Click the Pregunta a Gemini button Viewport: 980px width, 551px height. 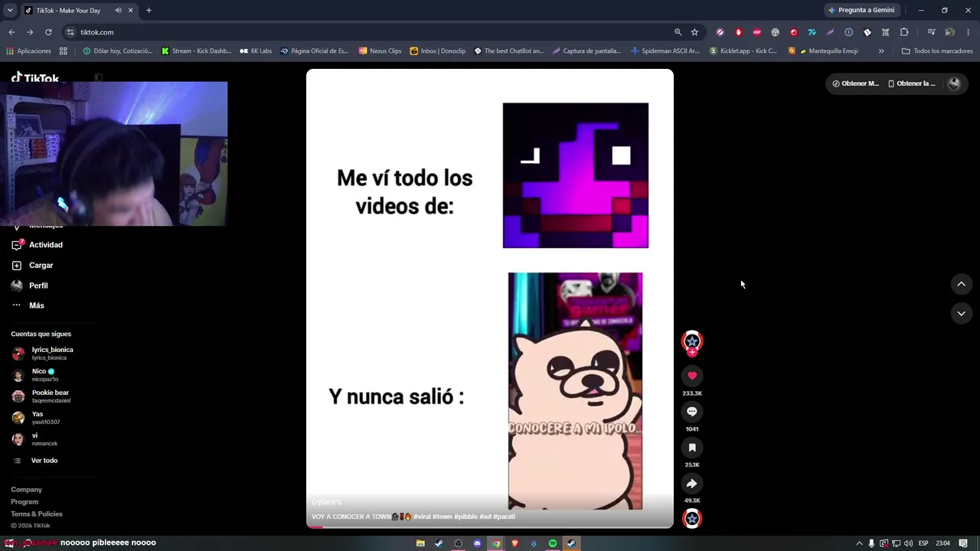(x=861, y=10)
